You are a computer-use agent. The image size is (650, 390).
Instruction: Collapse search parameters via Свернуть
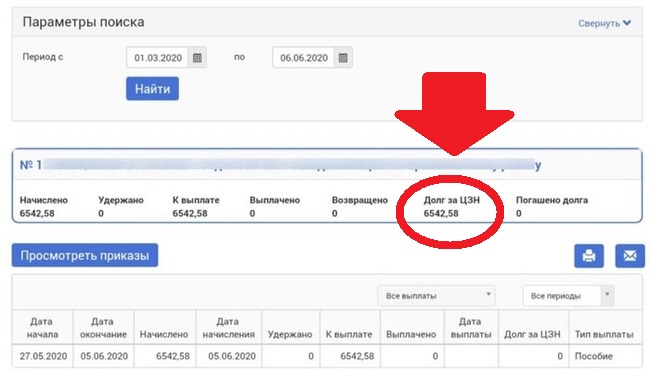point(604,23)
